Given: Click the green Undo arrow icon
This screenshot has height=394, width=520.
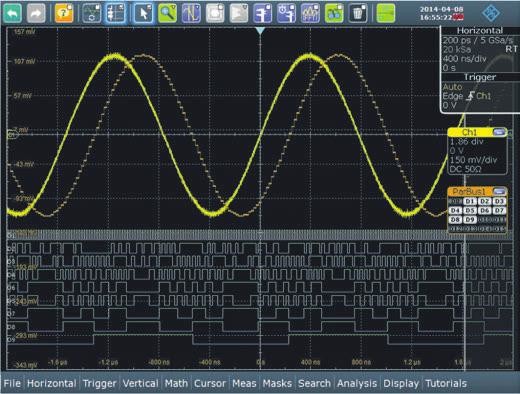Looking at the screenshot, I should point(12,13).
